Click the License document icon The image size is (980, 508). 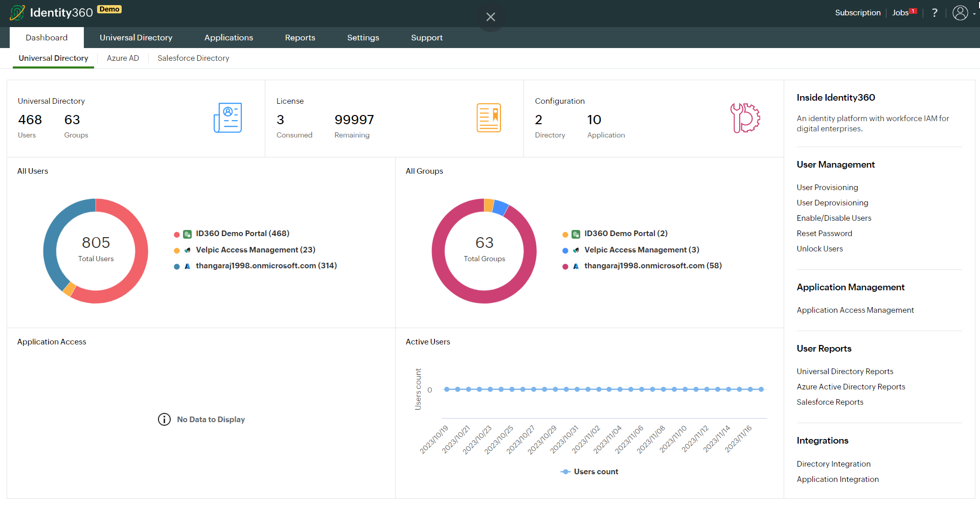(488, 118)
